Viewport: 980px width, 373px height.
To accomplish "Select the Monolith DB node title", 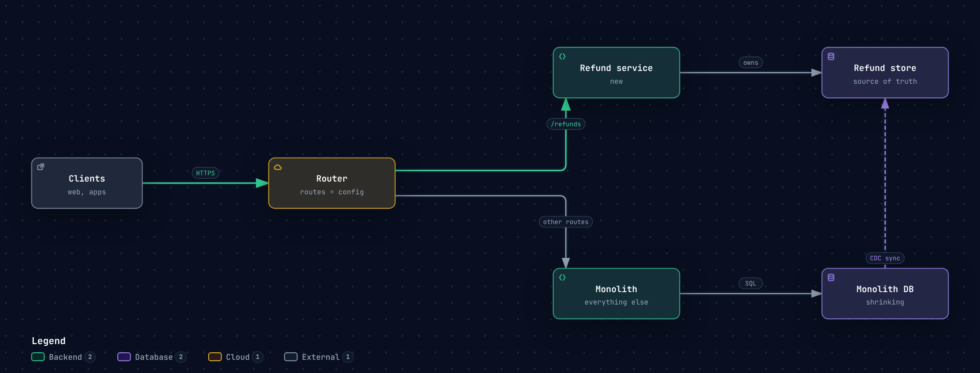I will click(x=885, y=289).
